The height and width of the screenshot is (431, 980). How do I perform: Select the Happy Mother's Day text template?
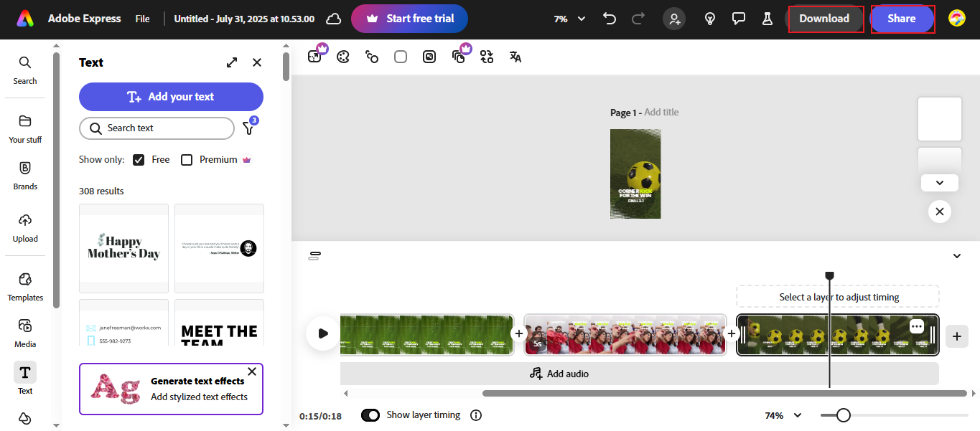click(x=123, y=248)
